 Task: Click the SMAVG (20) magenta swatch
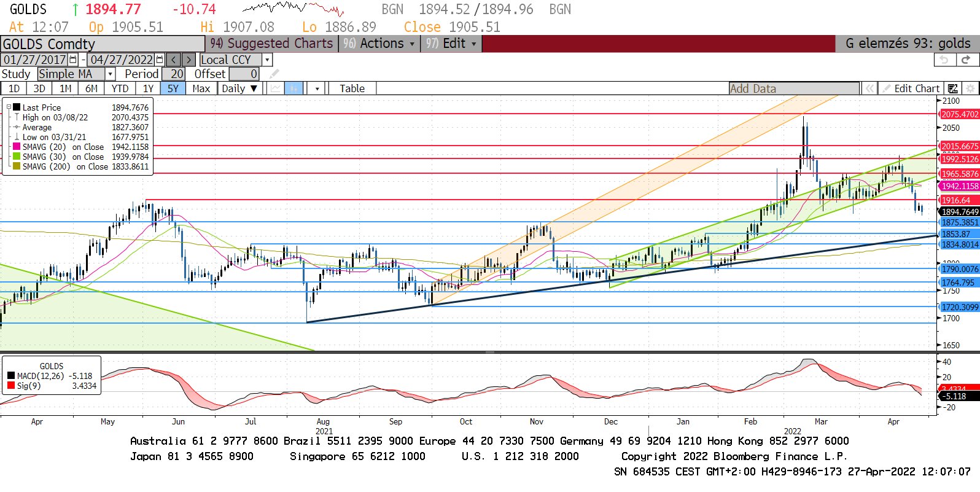[17, 147]
